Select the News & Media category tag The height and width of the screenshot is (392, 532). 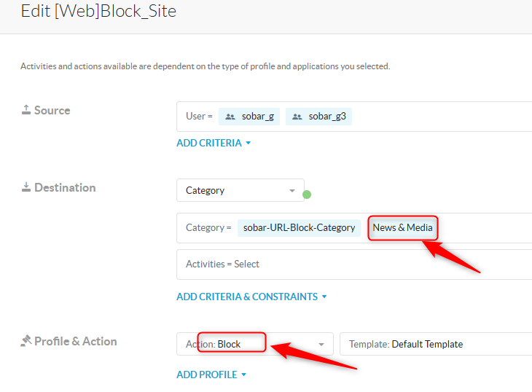[402, 227]
